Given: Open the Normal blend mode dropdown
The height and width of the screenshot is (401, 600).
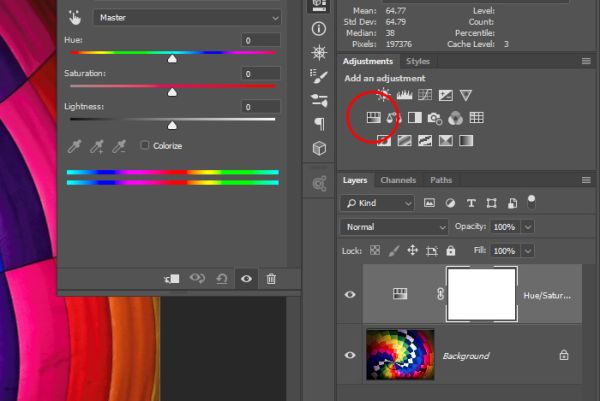Looking at the screenshot, I should (x=394, y=227).
